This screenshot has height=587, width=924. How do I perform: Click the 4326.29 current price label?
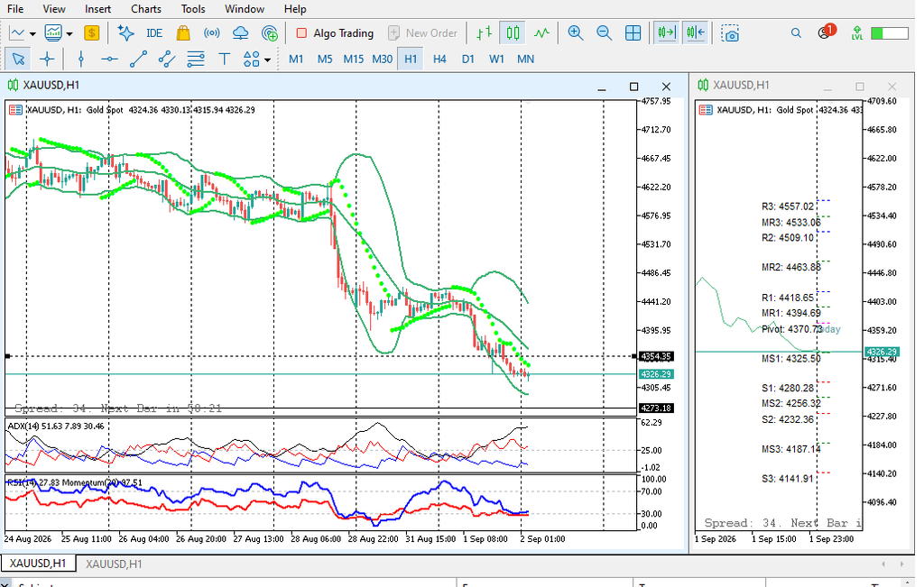(x=656, y=374)
